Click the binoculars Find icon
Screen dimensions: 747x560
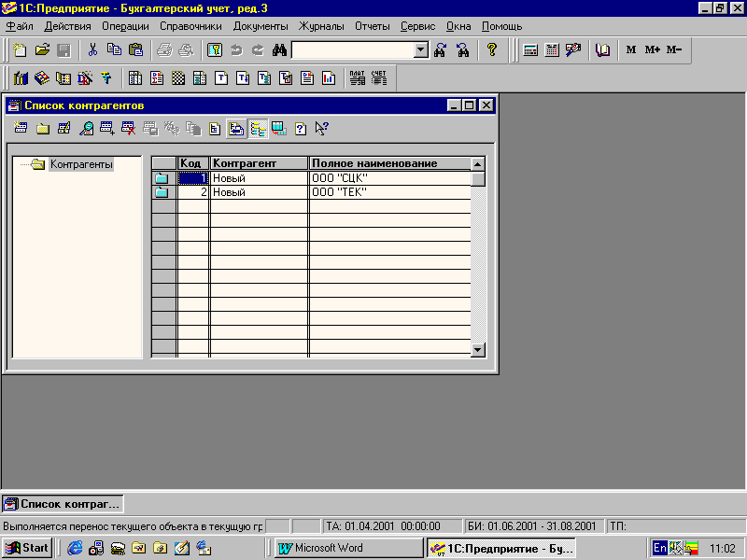tap(279, 50)
